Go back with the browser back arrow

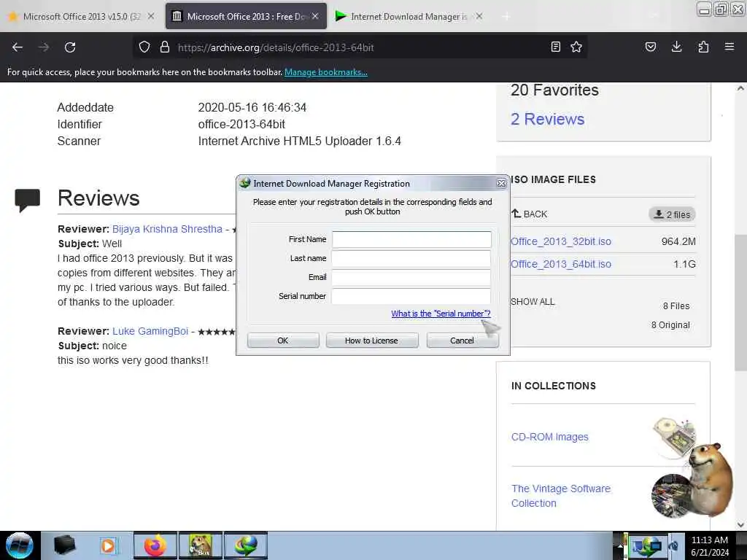coord(18,47)
